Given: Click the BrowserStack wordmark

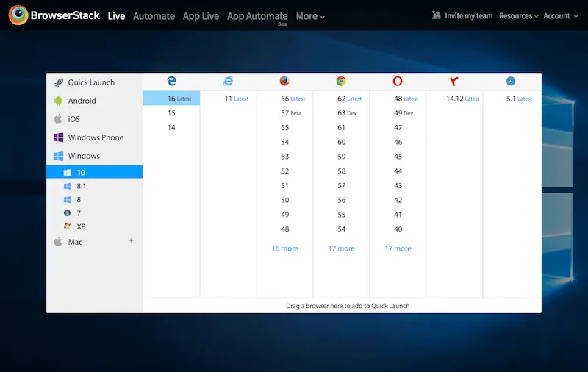Looking at the screenshot, I should (x=65, y=15).
